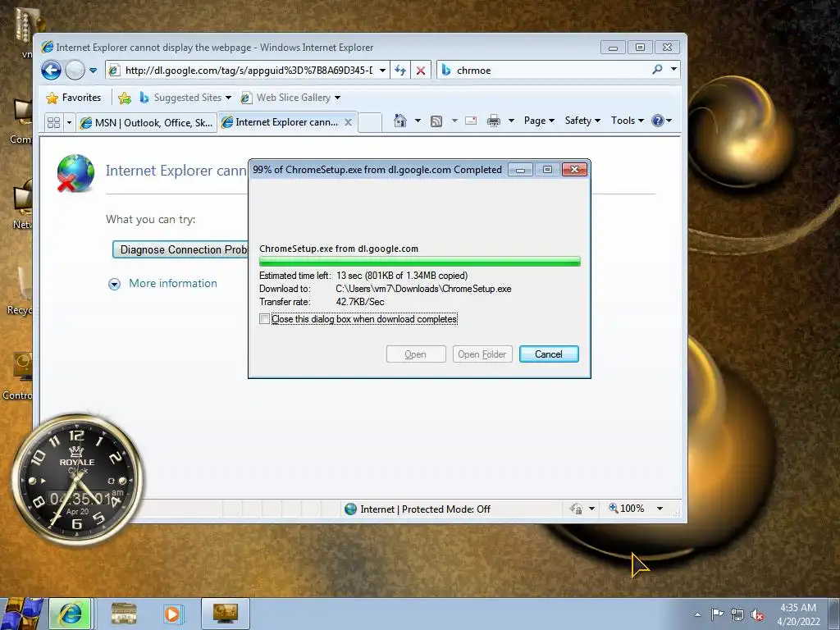
Task: Click the red Stop loading icon
Action: click(x=421, y=71)
